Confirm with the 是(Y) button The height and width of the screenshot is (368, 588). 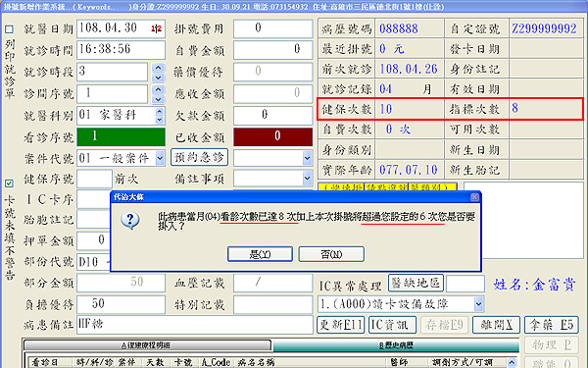(260, 254)
